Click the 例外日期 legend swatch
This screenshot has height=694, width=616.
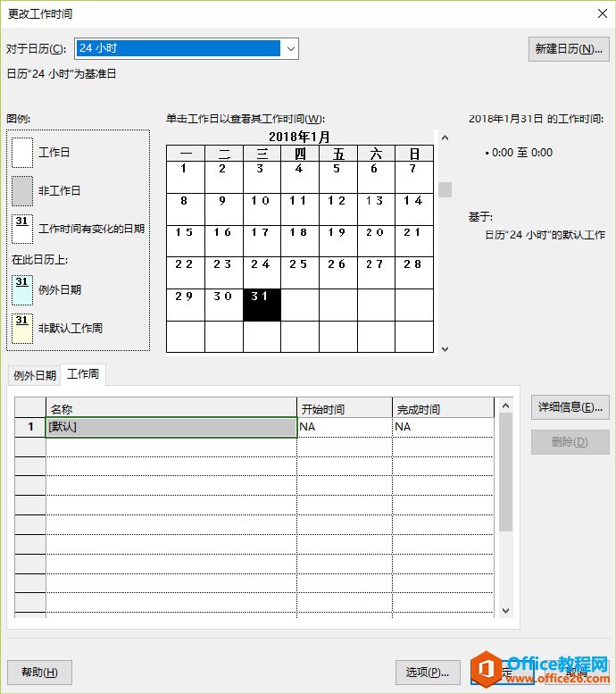pyautogui.click(x=22, y=290)
